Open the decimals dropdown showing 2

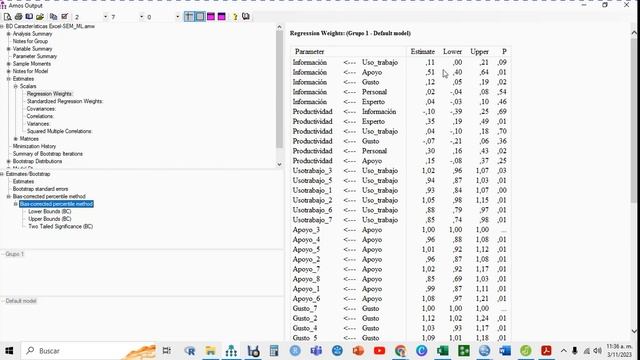click(x=105, y=17)
